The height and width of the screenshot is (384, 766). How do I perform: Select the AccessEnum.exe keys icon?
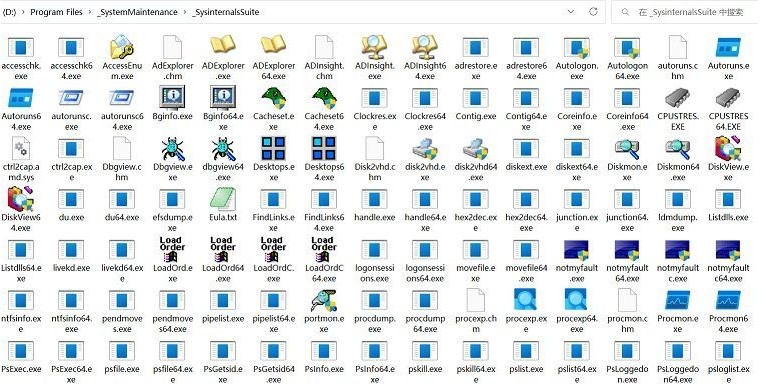[122, 47]
